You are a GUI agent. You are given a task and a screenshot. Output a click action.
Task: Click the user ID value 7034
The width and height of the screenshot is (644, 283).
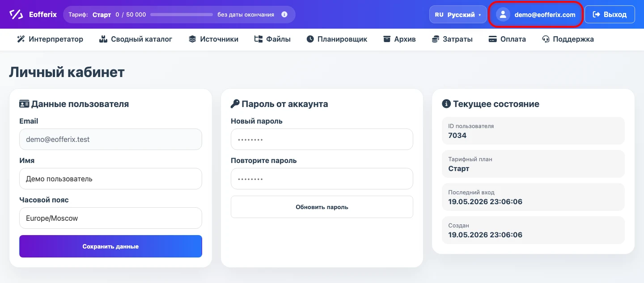(457, 135)
